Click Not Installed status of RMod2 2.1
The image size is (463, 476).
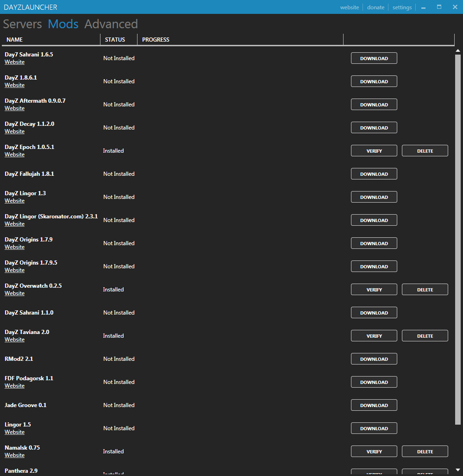119,359
